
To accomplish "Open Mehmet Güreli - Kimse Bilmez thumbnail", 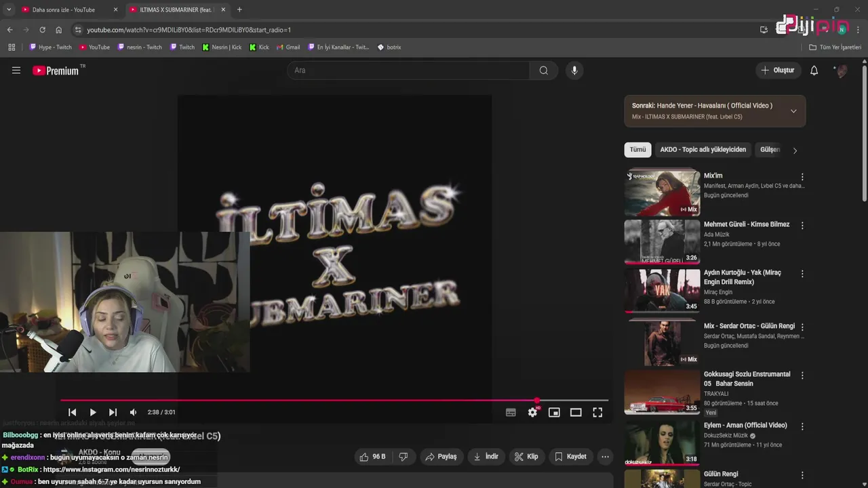I will click(x=663, y=241).
